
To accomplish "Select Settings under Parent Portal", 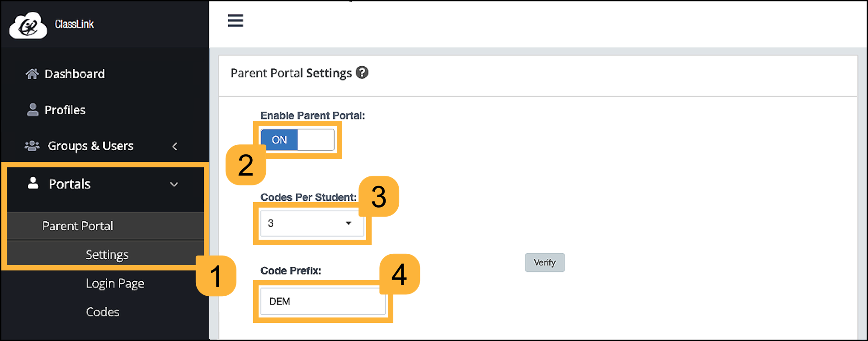I will click(x=107, y=254).
